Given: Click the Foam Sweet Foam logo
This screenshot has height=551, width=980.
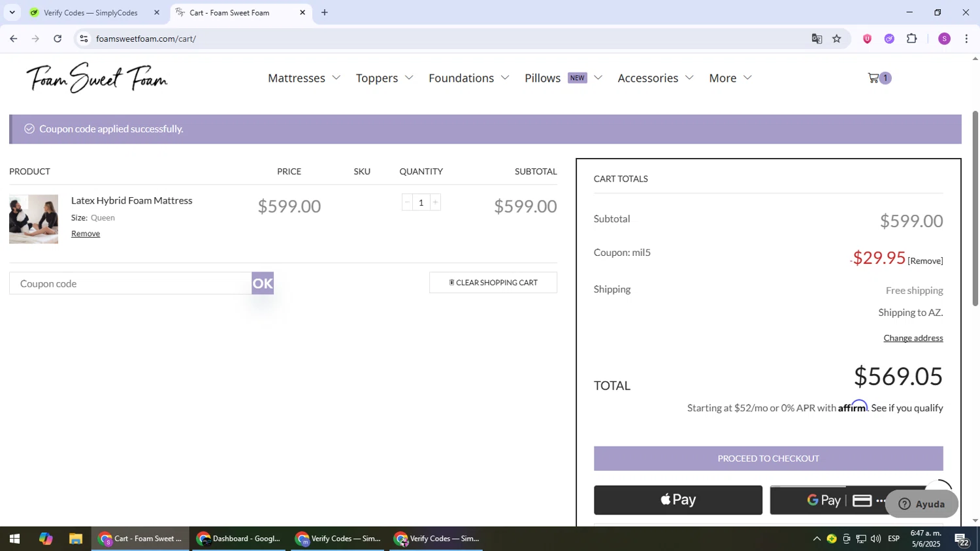Looking at the screenshot, I should pyautogui.click(x=97, y=78).
